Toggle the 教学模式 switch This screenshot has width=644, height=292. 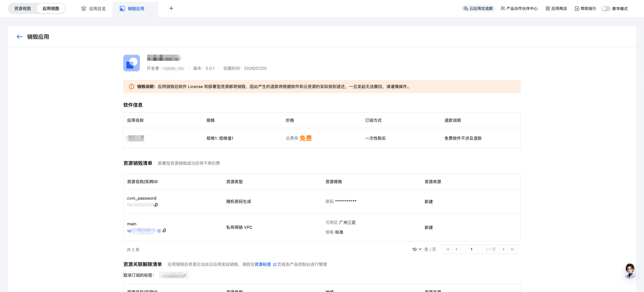606,9
